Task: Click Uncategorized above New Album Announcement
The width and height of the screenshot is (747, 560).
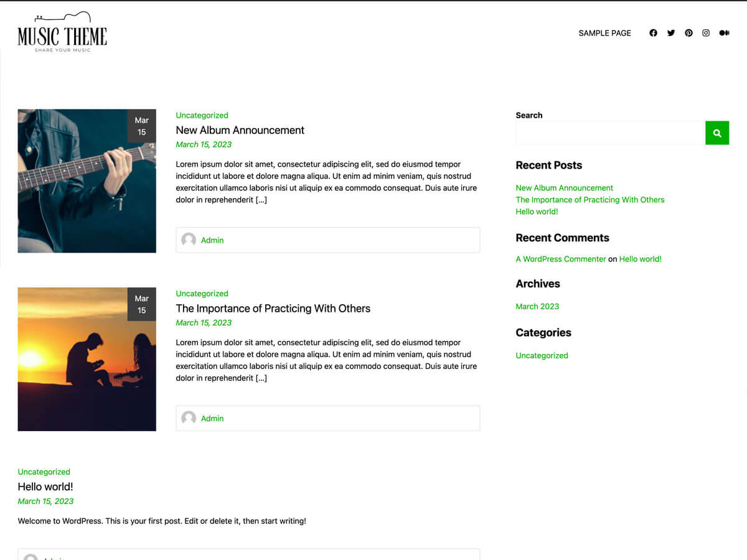Action: tap(202, 115)
